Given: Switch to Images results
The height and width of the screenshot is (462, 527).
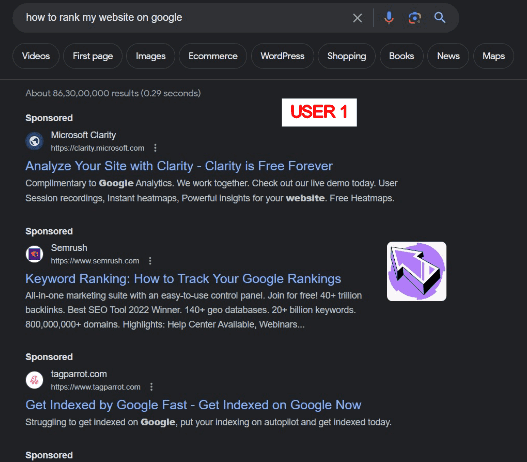Looking at the screenshot, I should [151, 56].
